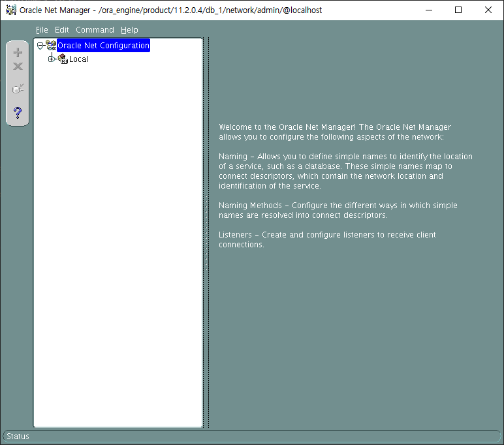Collapse the Oracle Net Configuration tree node
The height and width of the screenshot is (445, 504).
point(40,46)
